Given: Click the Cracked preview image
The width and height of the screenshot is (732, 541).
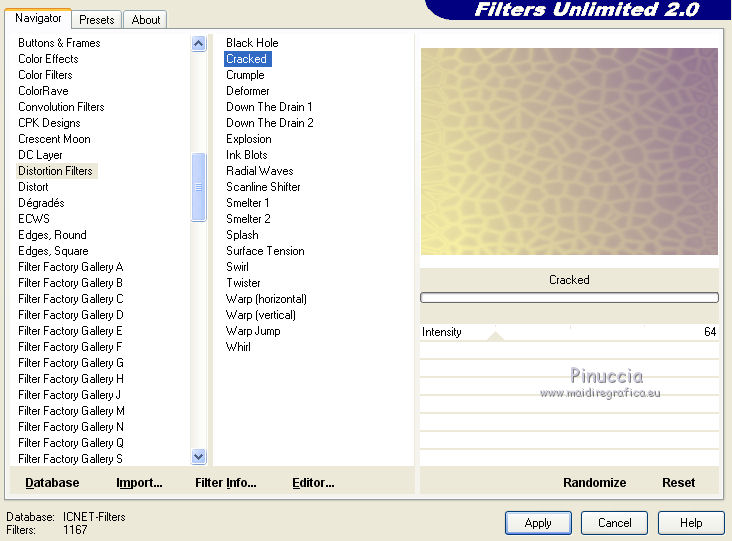Looking at the screenshot, I should point(569,151).
